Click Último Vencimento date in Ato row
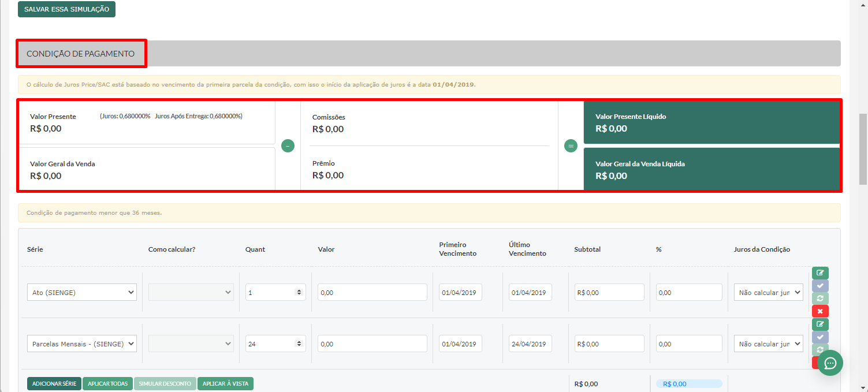 pos(530,292)
